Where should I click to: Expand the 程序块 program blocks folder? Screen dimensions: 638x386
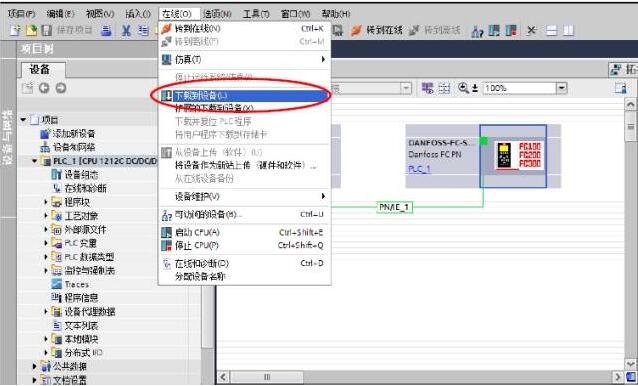(x=46, y=202)
